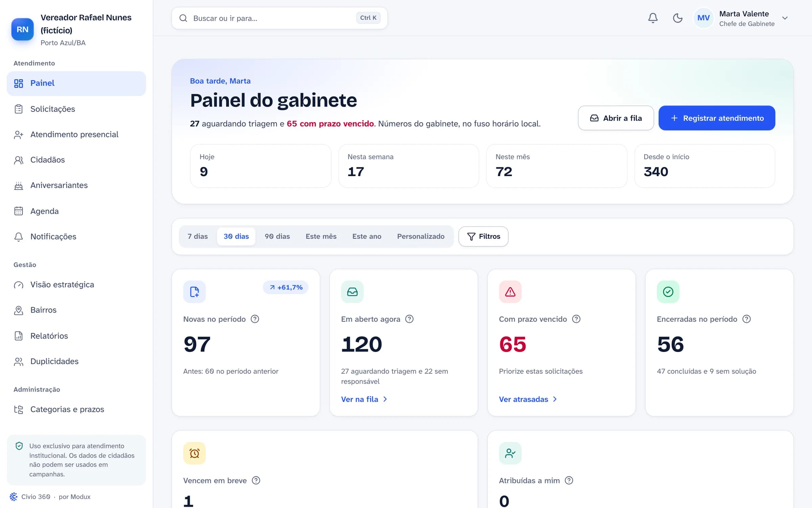Go to Solicitações in the sidebar
812x508 pixels.
(x=76, y=109)
